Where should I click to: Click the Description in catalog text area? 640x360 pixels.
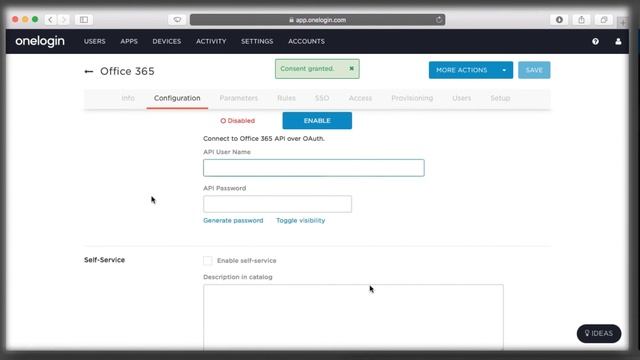pos(353,317)
